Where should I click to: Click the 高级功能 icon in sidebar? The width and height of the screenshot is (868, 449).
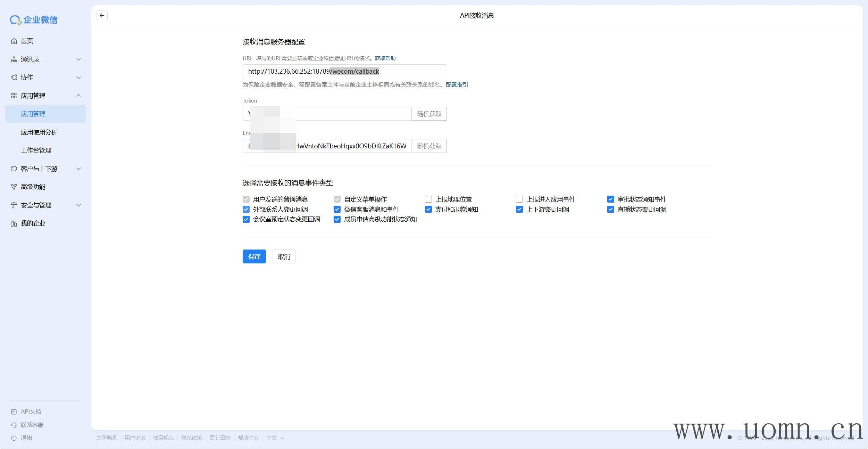point(14,187)
